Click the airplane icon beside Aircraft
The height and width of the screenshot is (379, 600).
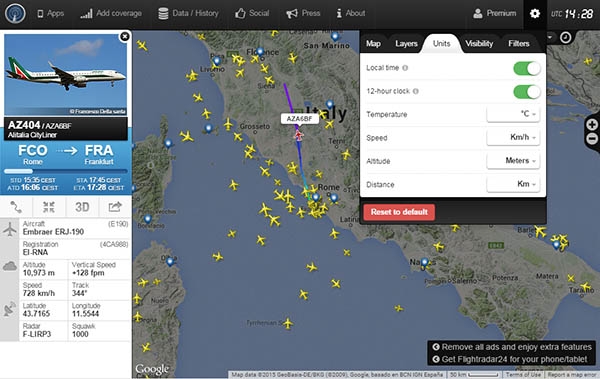pos(10,229)
